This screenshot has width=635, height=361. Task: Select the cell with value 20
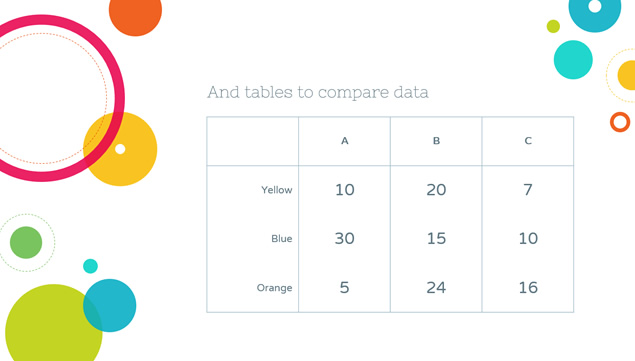pos(436,190)
